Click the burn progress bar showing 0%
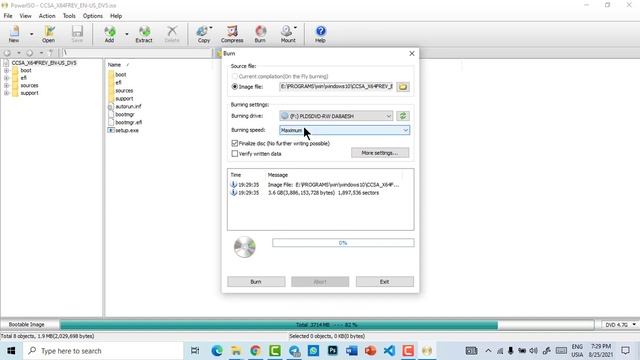The image size is (640, 360). pyautogui.click(x=343, y=243)
